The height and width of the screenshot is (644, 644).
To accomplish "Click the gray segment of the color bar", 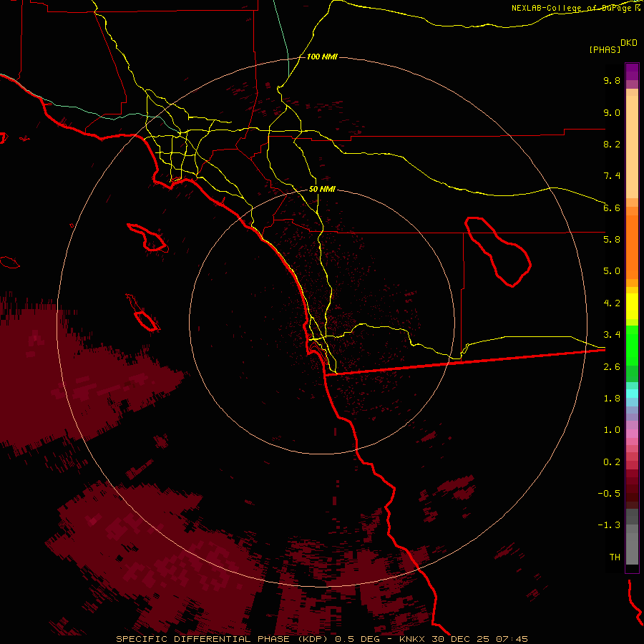I will [x=632, y=537].
